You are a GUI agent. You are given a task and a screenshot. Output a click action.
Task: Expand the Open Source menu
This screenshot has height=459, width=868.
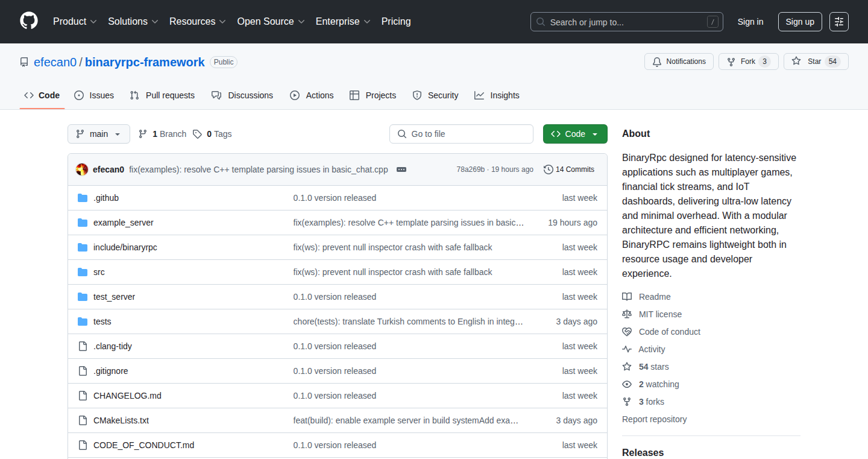tap(271, 22)
